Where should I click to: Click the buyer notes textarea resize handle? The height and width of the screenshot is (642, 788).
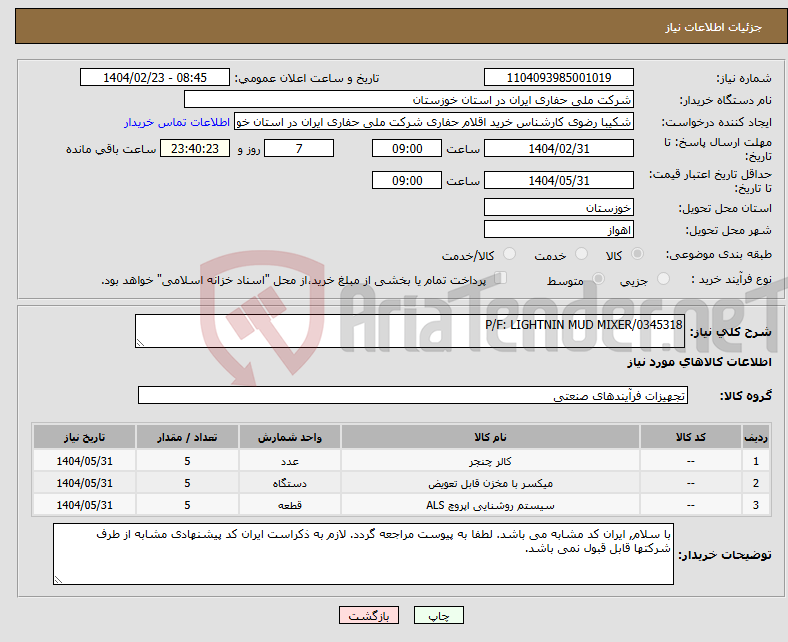pos(58,580)
